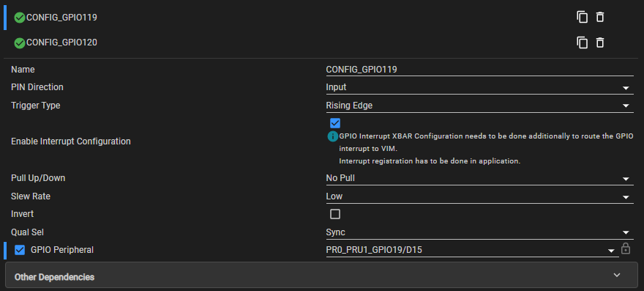Open the GPIO Peripheral pin dropdown
This screenshot has height=291, width=644.
coord(472,250)
